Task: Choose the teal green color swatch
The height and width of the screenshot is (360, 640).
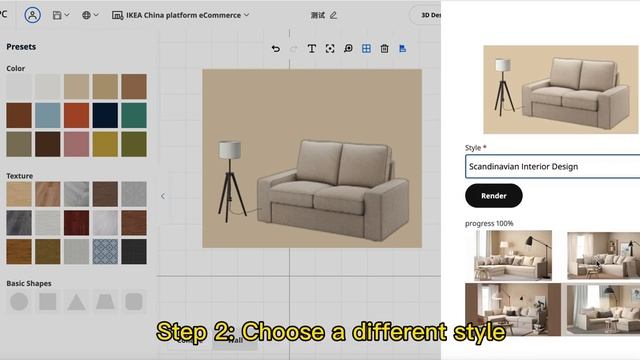Action: [x=134, y=116]
